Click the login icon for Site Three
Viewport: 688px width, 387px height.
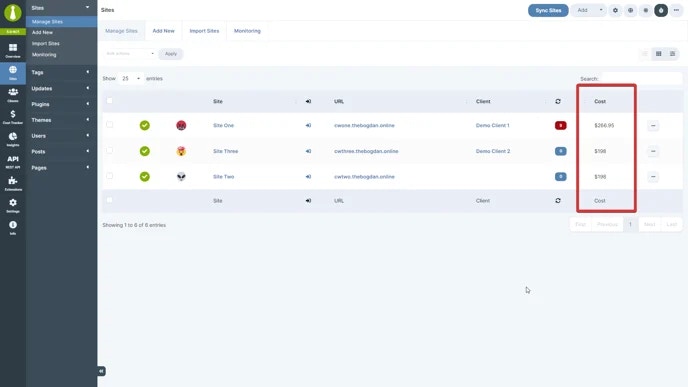pyautogui.click(x=308, y=151)
